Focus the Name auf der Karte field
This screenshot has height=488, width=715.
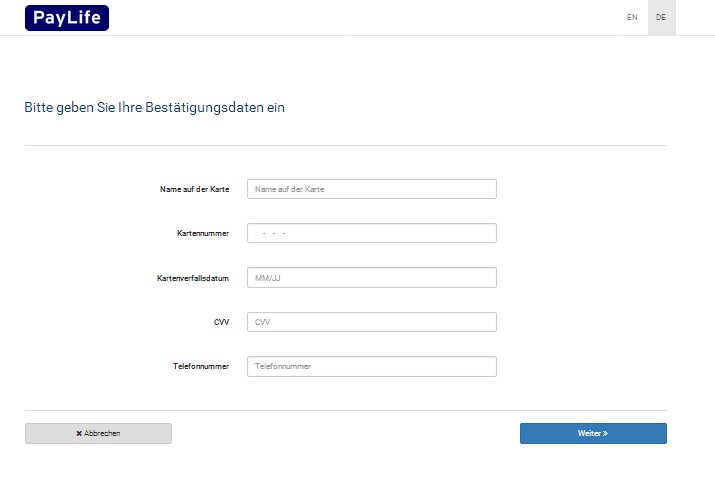372,189
